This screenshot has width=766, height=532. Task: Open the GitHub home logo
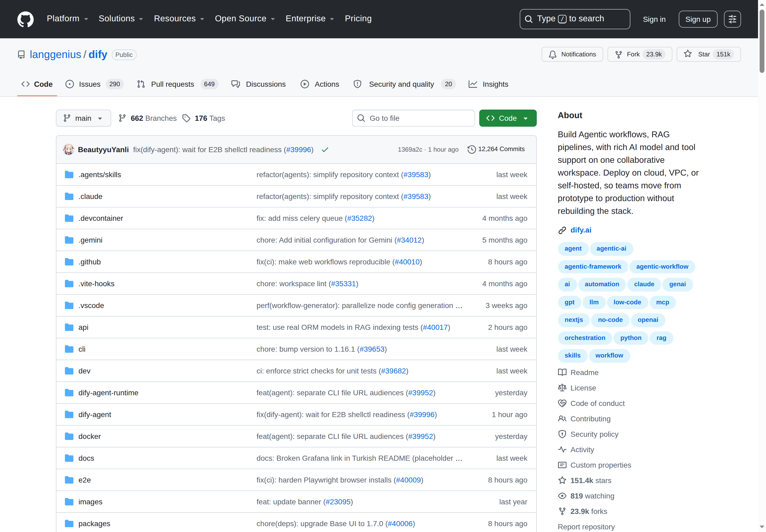point(25,19)
